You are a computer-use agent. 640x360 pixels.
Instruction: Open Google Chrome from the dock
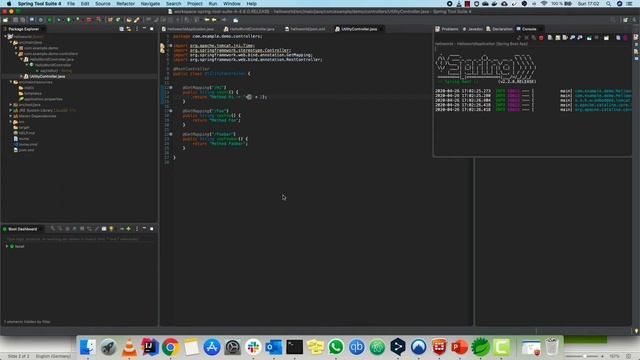pyautogui.click(x=171, y=347)
